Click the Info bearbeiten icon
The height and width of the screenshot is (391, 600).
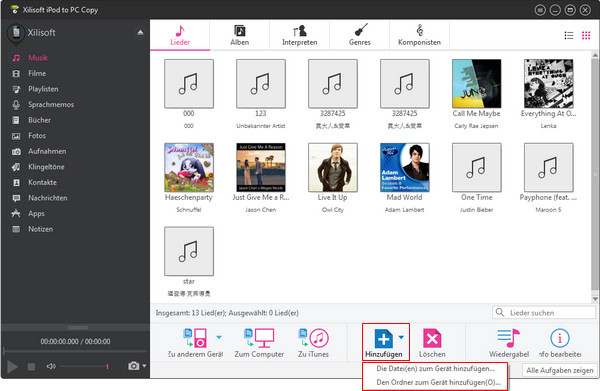point(559,338)
